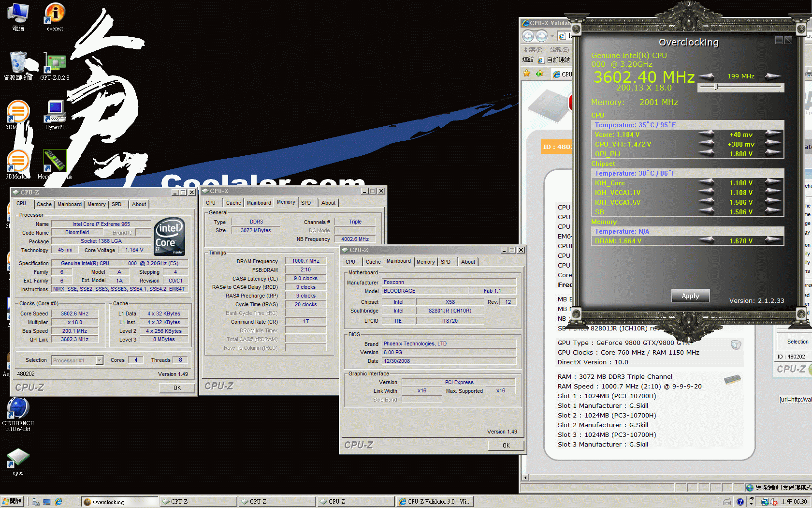Image resolution: width=812 pixels, height=508 pixels.
Task: Decrease SB voltage with left arrow
Action: point(707,211)
